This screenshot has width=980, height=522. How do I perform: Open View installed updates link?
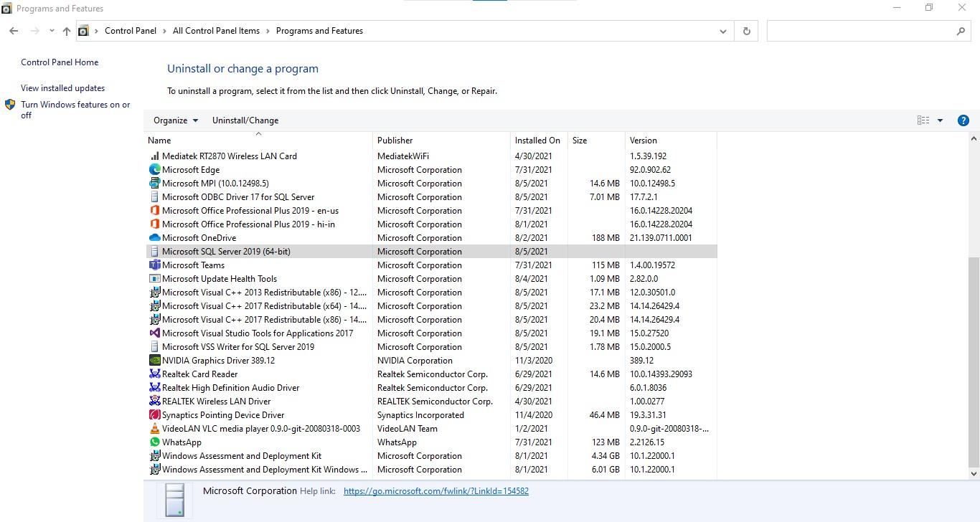[x=63, y=88]
